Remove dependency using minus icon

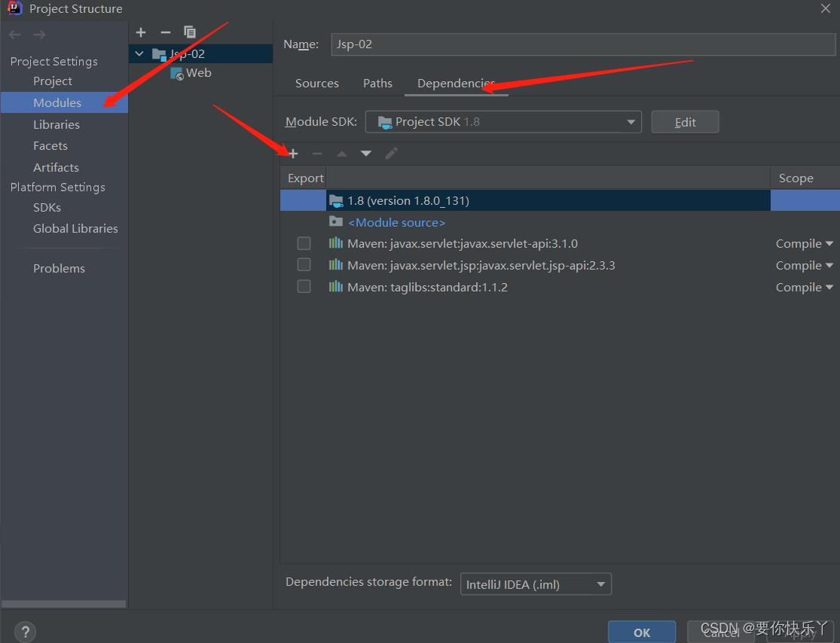point(317,154)
